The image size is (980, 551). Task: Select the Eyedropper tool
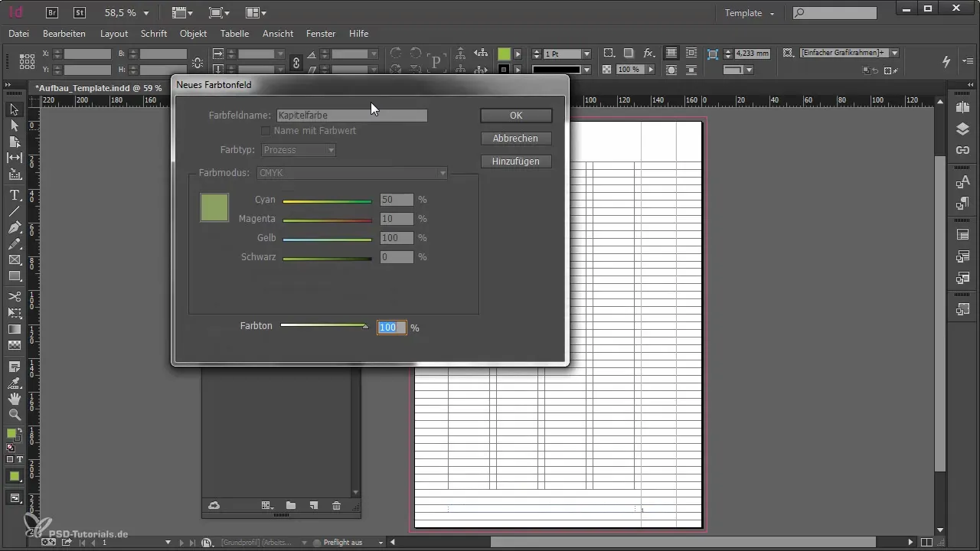(14, 383)
